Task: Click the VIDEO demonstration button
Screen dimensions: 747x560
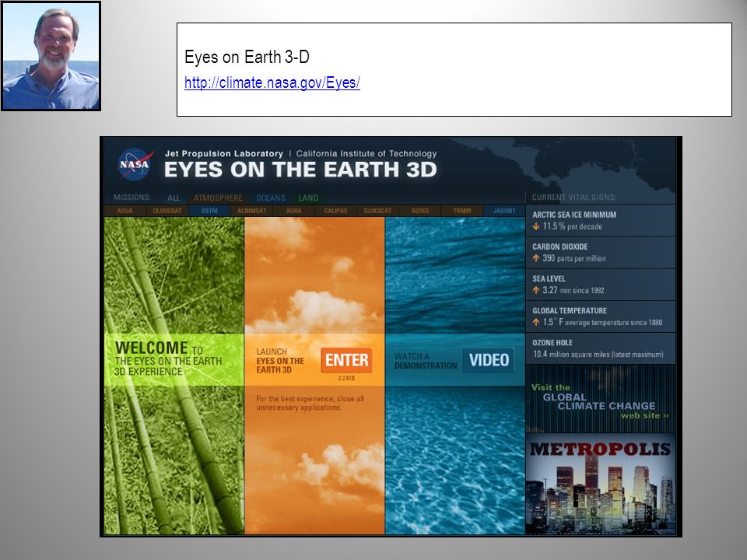Action: (x=489, y=360)
